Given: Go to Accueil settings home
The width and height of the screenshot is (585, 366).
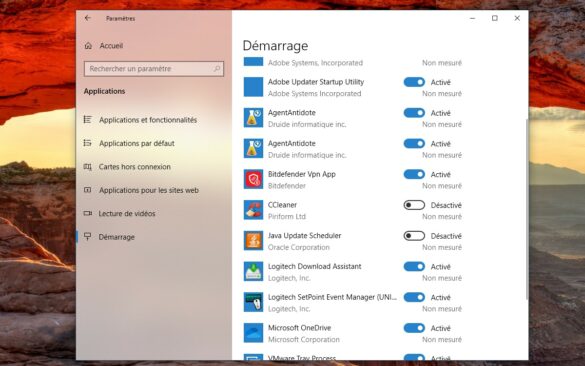Looking at the screenshot, I should click(x=111, y=46).
